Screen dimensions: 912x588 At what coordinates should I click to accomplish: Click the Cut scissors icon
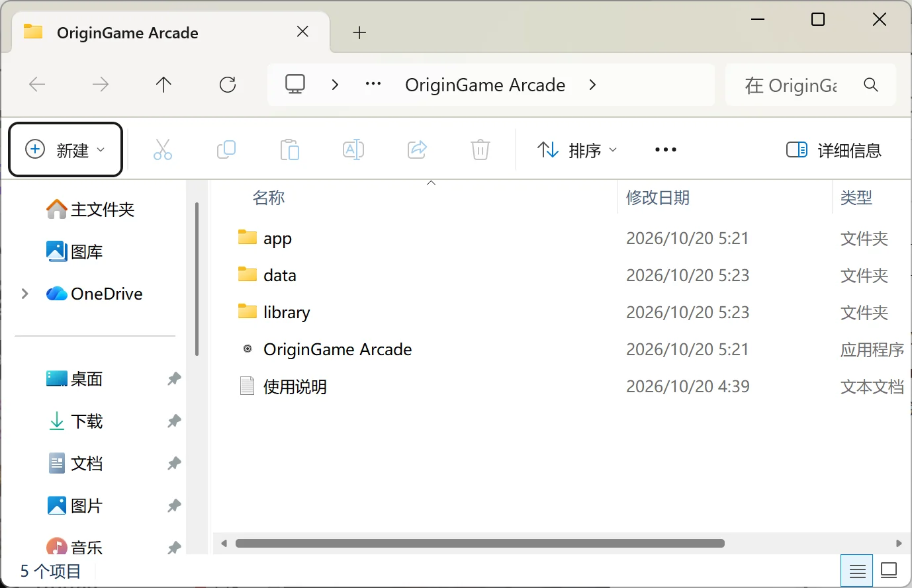[162, 149]
